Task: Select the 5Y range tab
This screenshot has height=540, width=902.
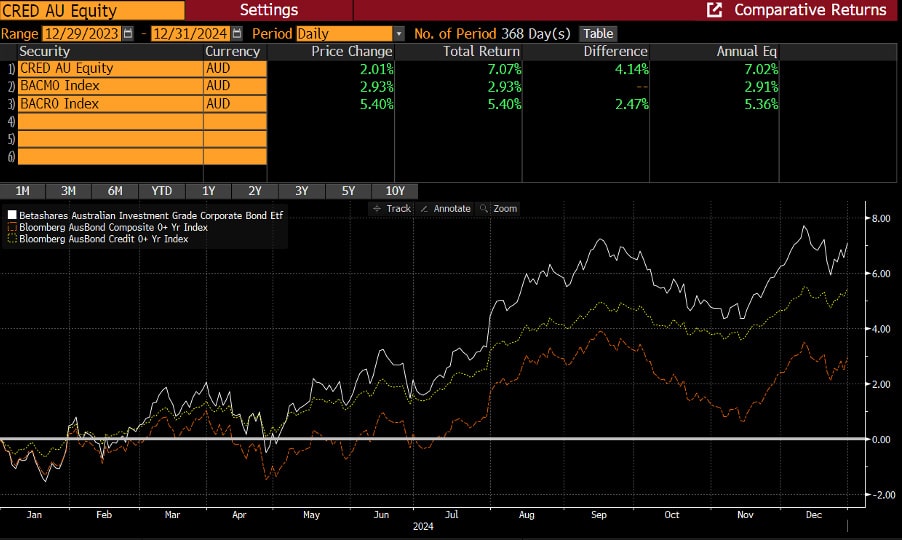Action: (x=348, y=191)
